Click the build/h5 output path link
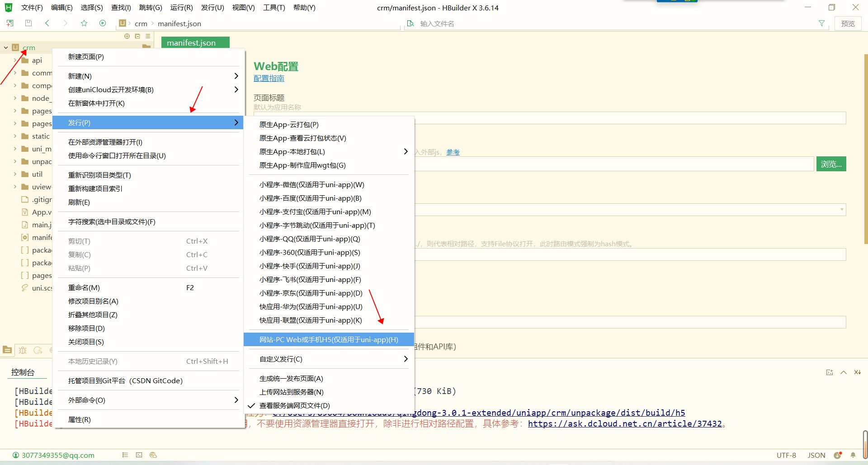The image size is (868, 465). (479, 413)
